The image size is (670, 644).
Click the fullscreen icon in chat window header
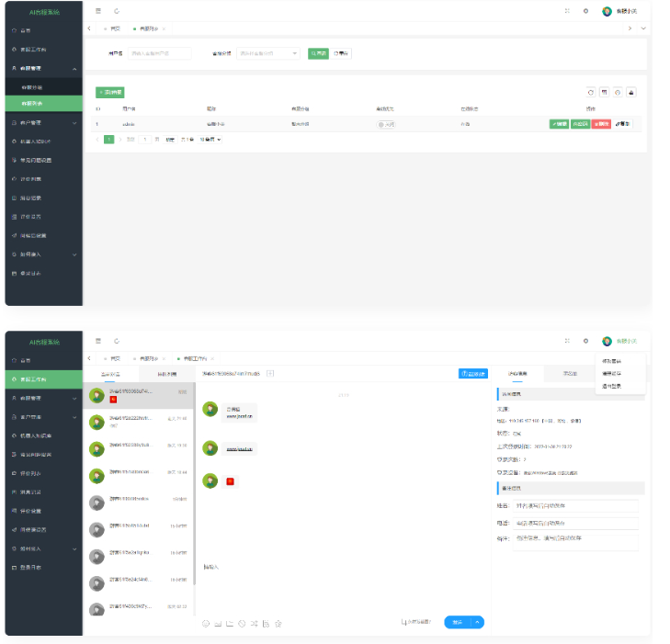point(567,341)
